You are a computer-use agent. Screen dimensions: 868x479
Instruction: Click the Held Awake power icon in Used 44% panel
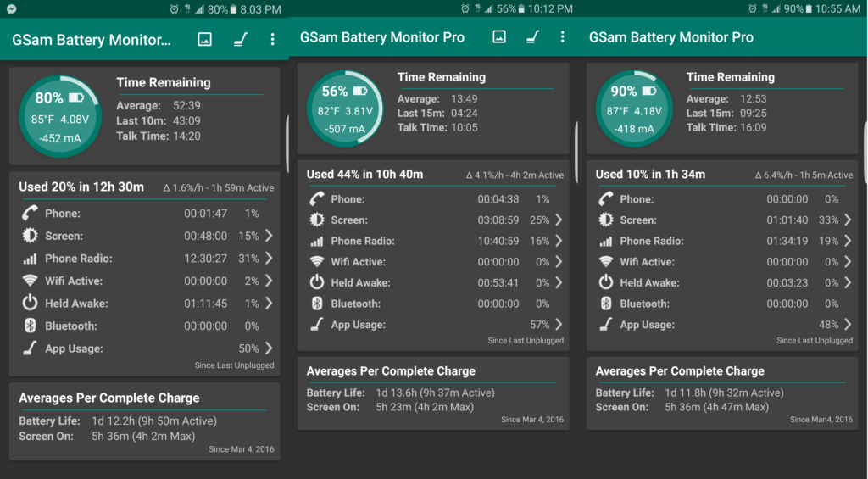coord(317,282)
